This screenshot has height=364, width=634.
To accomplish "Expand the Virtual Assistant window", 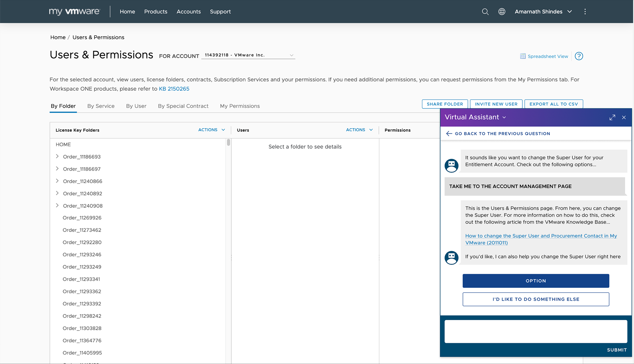I will (612, 117).
